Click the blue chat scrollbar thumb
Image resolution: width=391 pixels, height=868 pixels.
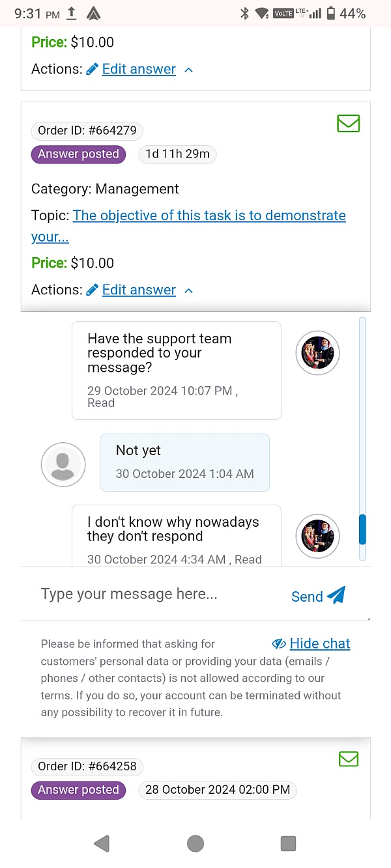click(362, 529)
